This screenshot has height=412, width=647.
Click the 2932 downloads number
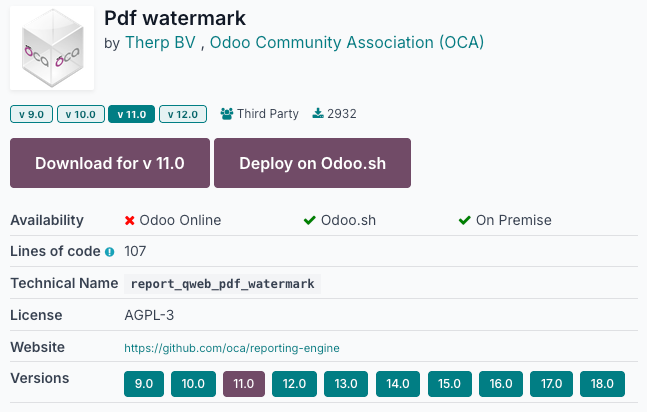[x=342, y=114]
